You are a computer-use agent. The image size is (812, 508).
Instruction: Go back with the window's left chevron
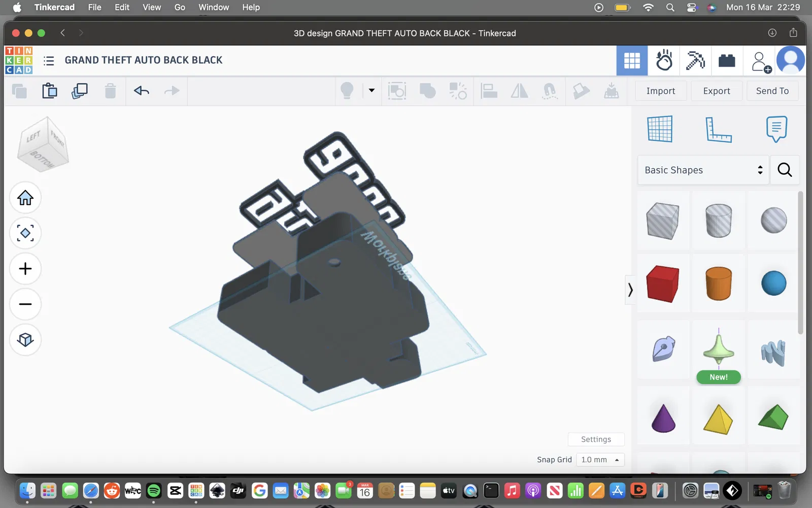[63, 33]
